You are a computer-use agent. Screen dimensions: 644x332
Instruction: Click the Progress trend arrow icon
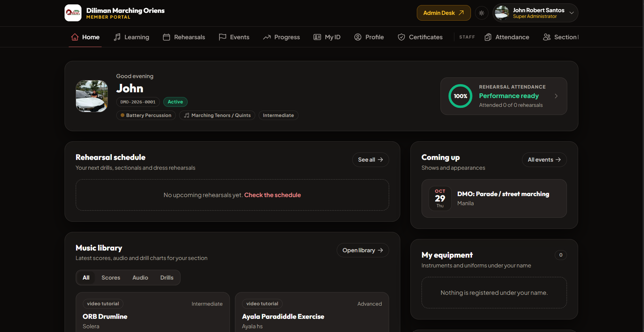point(267,37)
